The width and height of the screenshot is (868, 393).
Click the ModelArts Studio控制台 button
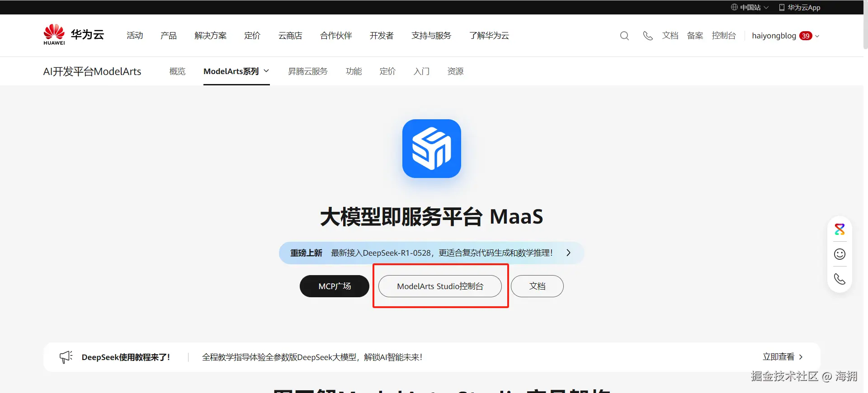(440, 286)
